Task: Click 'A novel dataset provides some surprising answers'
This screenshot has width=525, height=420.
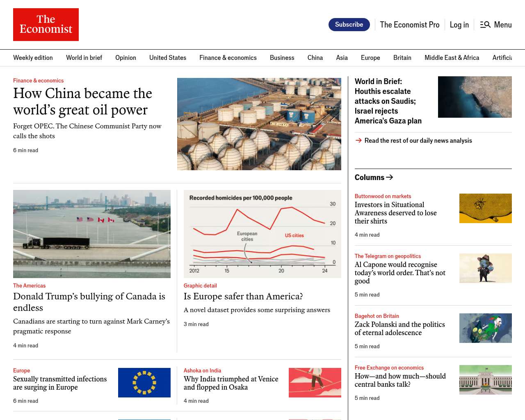Action: point(257,310)
